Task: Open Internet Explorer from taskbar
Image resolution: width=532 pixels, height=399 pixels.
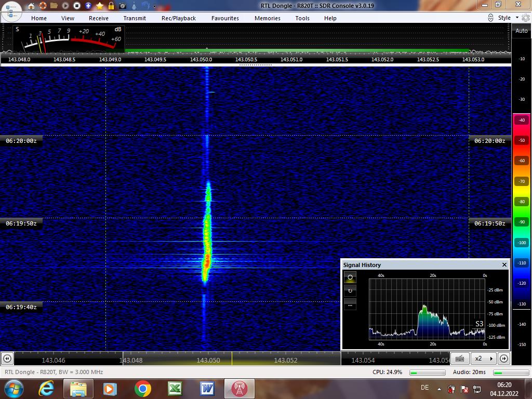Action: coord(46,389)
